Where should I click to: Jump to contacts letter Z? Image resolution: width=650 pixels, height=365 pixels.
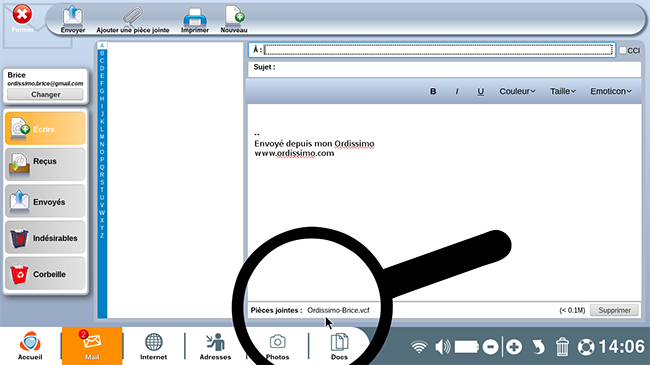click(102, 235)
